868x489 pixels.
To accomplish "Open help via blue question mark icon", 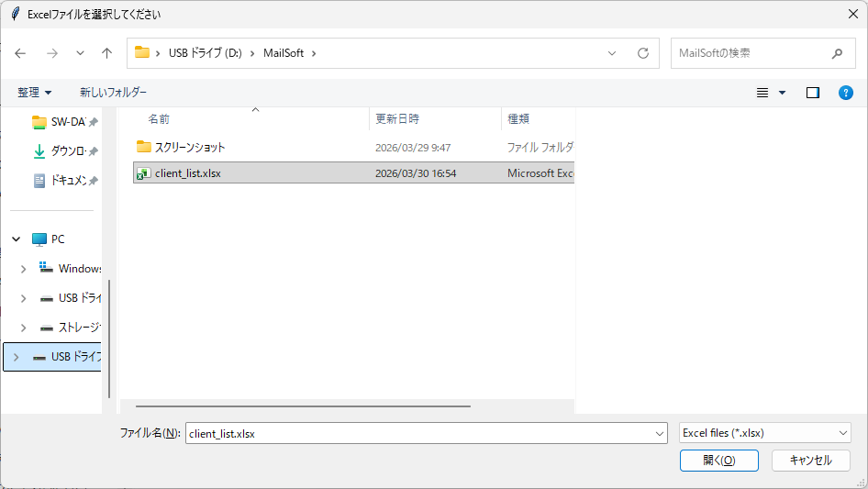I will click(846, 93).
